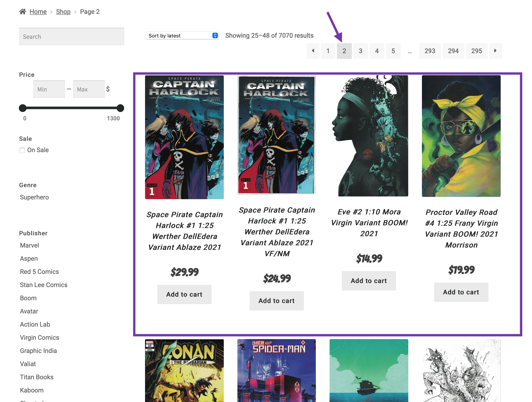Open first Captain Harlock cover image

(185, 137)
